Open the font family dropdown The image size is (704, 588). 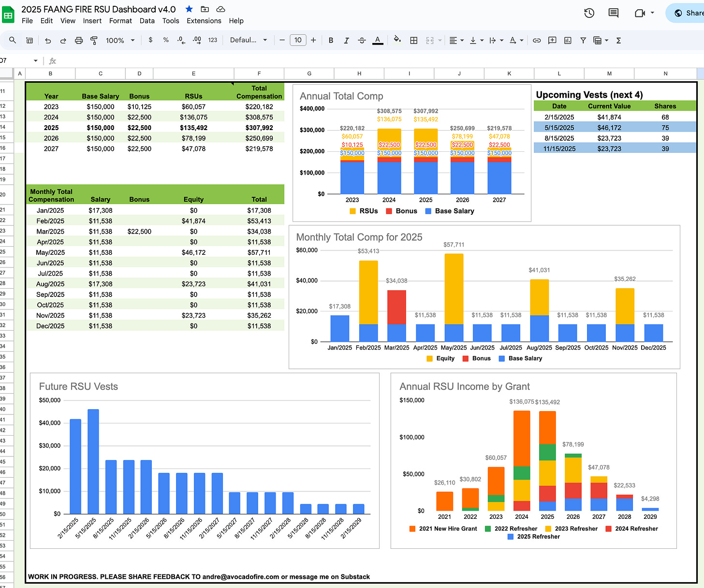click(249, 40)
